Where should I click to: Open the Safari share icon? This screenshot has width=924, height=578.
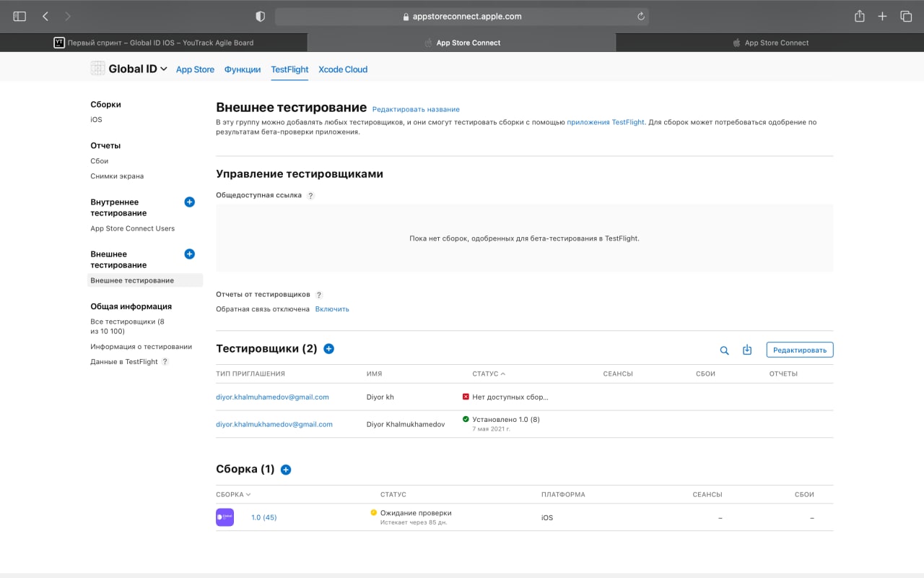pos(859,16)
